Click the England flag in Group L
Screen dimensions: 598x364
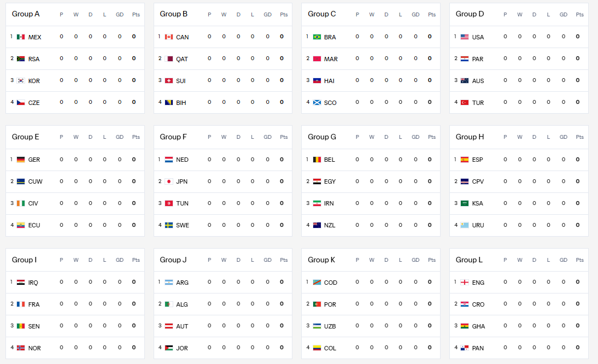[465, 283]
